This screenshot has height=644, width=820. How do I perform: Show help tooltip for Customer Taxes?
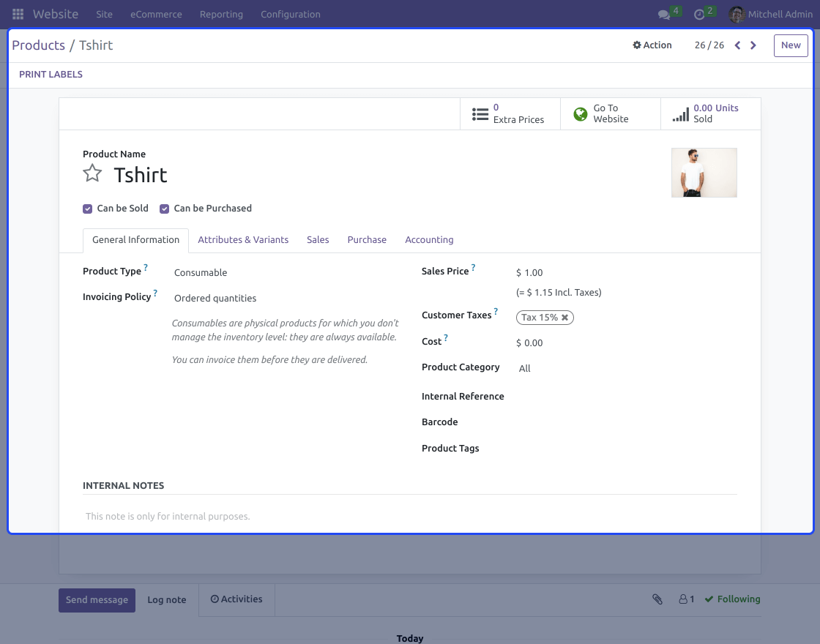tap(496, 312)
